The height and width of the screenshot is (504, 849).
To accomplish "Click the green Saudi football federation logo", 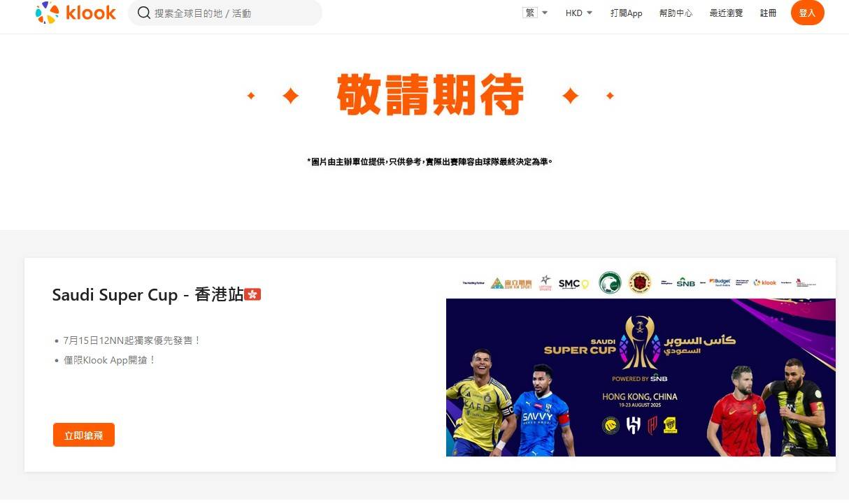I will pos(610,282).
